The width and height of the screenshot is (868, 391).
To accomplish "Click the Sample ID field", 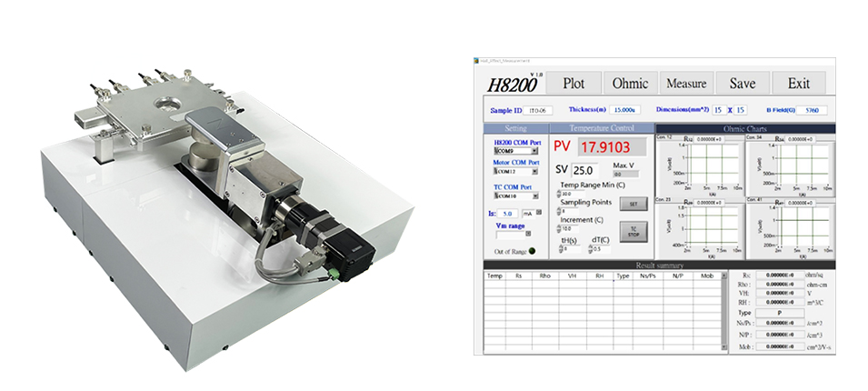I will point(537,110).
